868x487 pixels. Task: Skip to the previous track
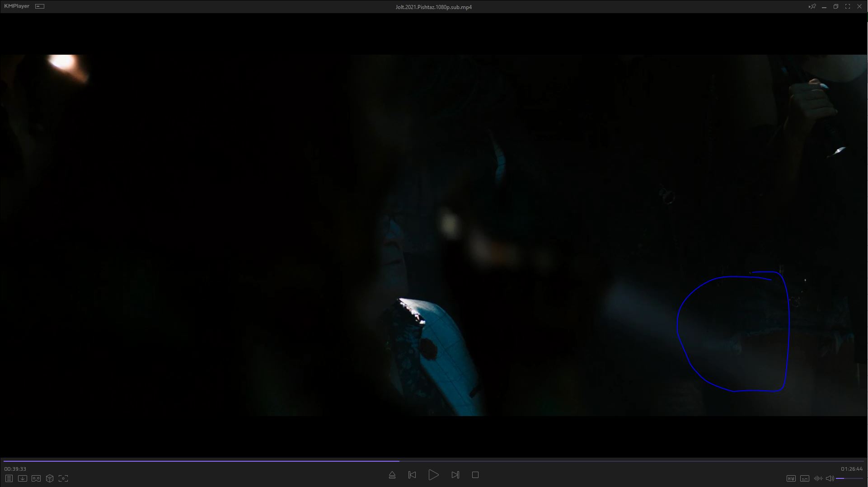point(412,475)
